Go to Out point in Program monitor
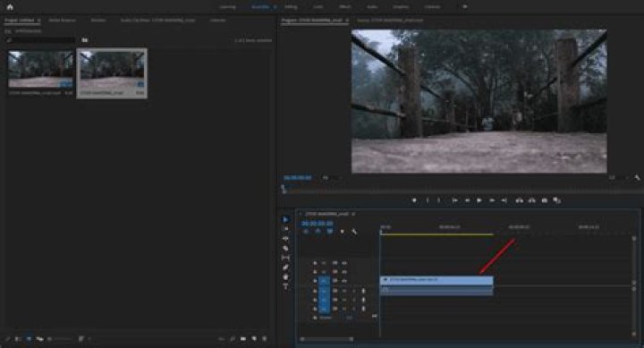 504,200
